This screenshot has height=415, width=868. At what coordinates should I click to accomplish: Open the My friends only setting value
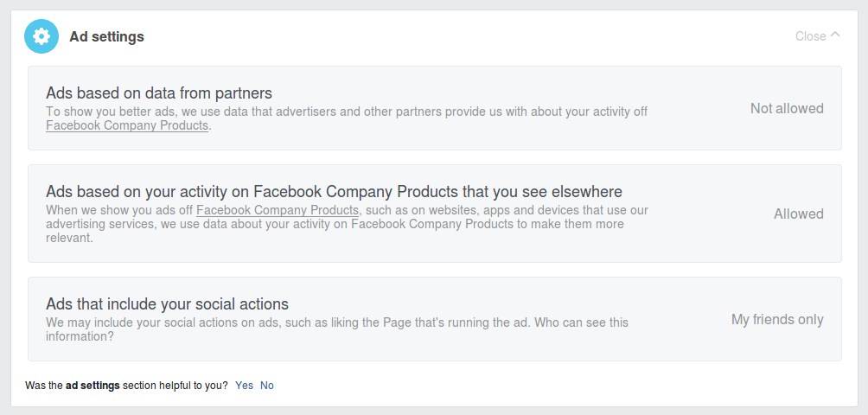[777, 319]
